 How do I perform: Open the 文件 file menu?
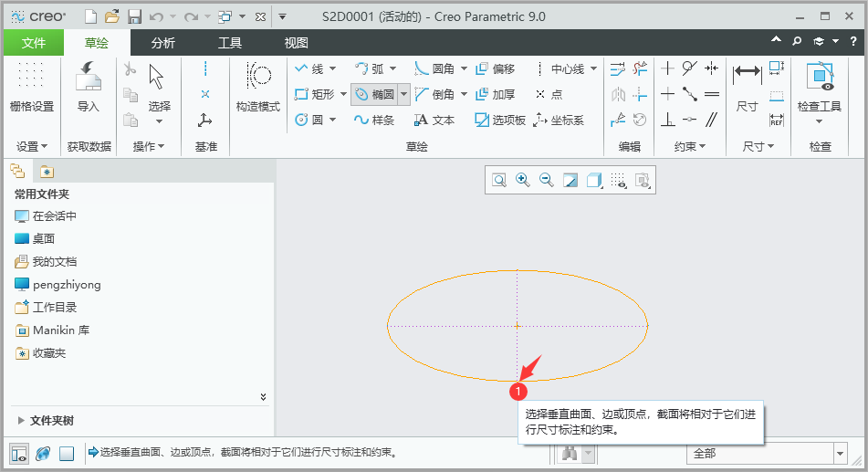pyautogui.click(x=33, y=43)
